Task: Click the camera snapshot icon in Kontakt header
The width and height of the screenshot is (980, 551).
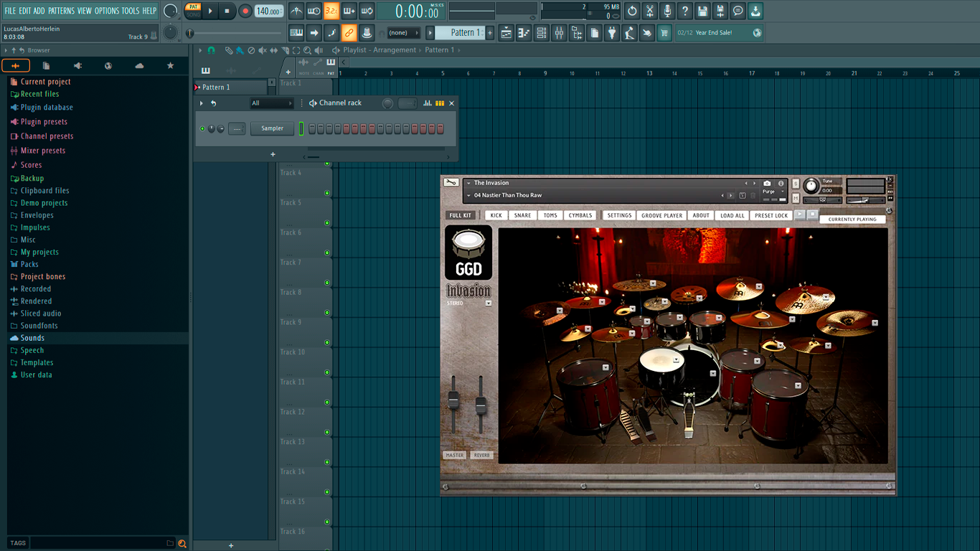Action: [x=767, y=184]
